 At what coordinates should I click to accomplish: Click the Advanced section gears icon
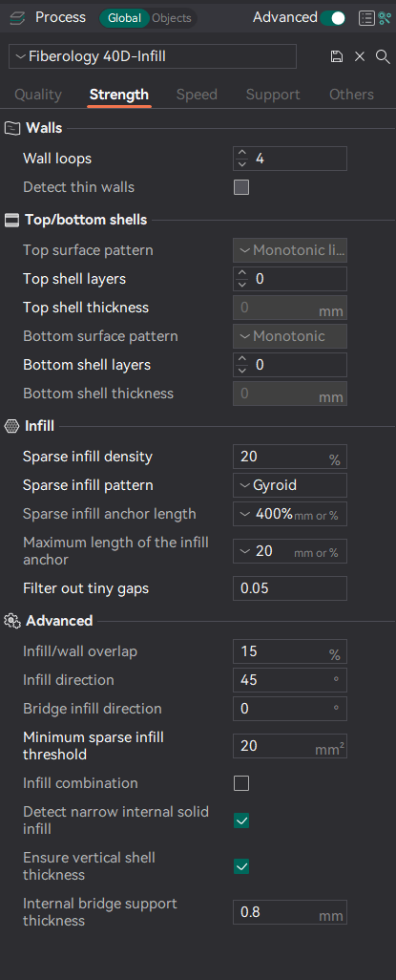pyautogui.click(x=12, y=621)
